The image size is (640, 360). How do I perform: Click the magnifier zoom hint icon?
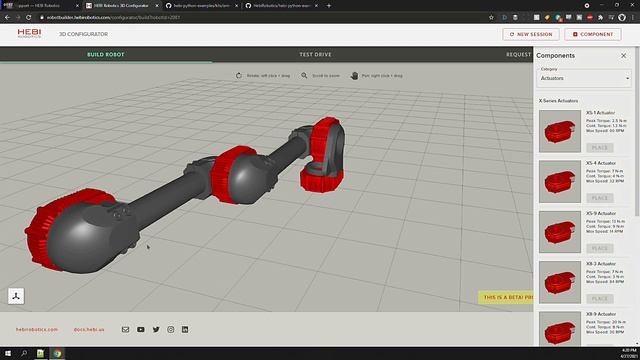[304, 76]
